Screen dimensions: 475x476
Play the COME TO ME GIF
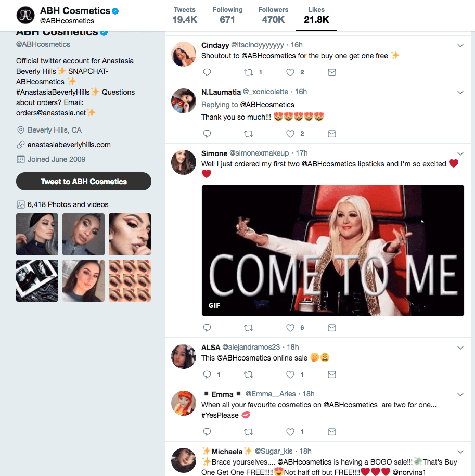coord(333,250)
